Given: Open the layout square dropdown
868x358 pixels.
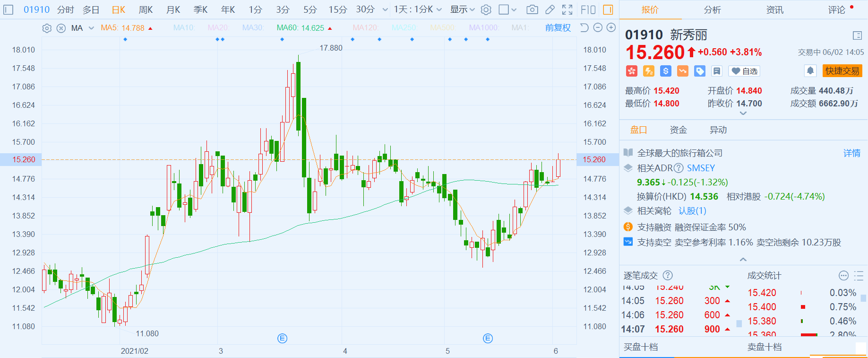Looking at the screenshot, I should pos(508,9).
